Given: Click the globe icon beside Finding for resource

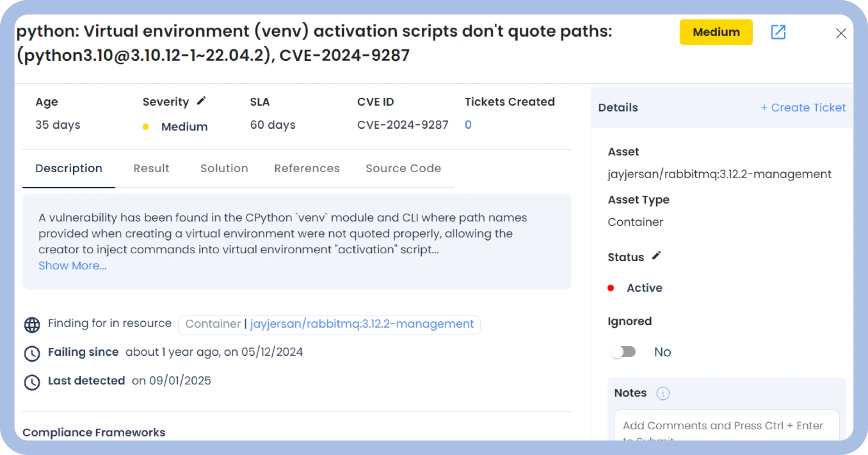Looking at the screenshot, I should point(32,325).
